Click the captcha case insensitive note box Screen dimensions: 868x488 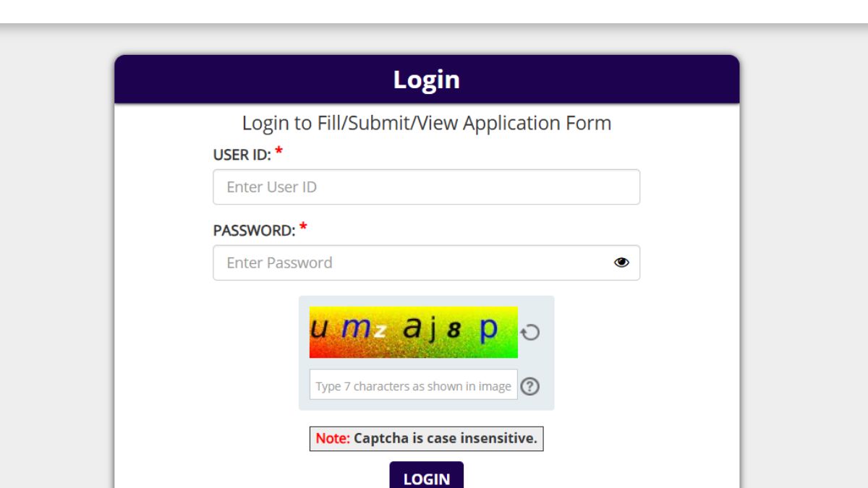point(427,438)
